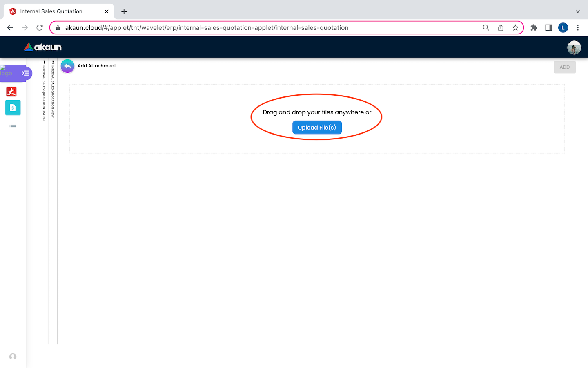
Task: Open the red PDF applet icon
Action: point(11,92)
